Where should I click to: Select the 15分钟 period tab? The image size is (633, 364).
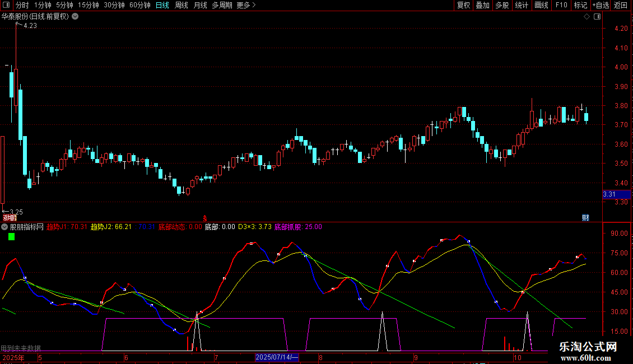click(x=89, y=5)
